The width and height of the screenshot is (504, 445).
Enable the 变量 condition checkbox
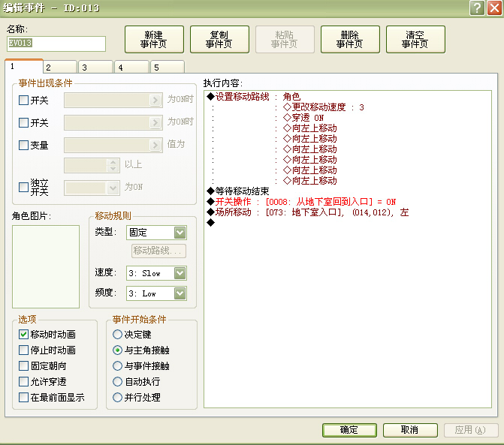(23, 145)
